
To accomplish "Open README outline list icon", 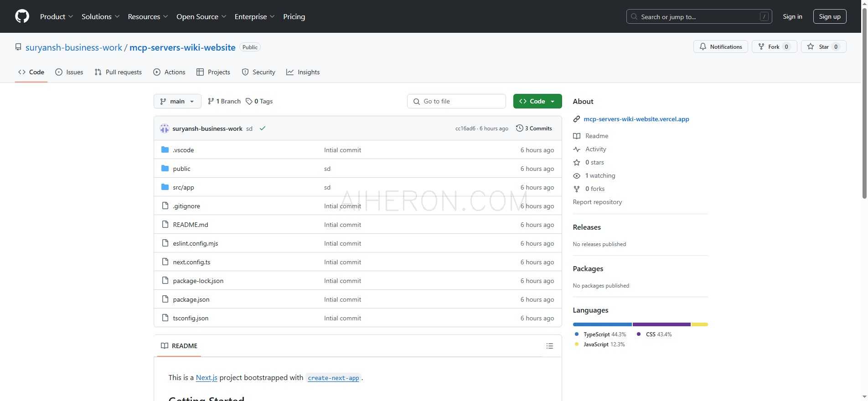I will tap(550, 346).
